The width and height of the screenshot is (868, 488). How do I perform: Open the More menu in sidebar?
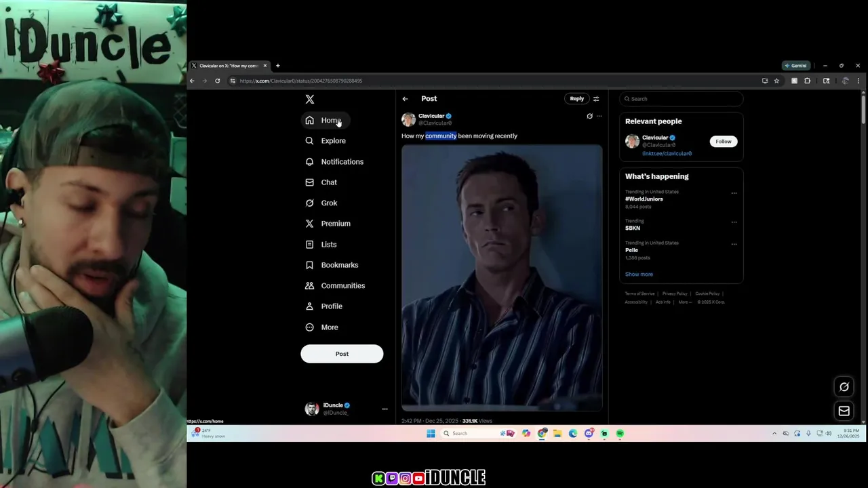click(x=321, y=327)
